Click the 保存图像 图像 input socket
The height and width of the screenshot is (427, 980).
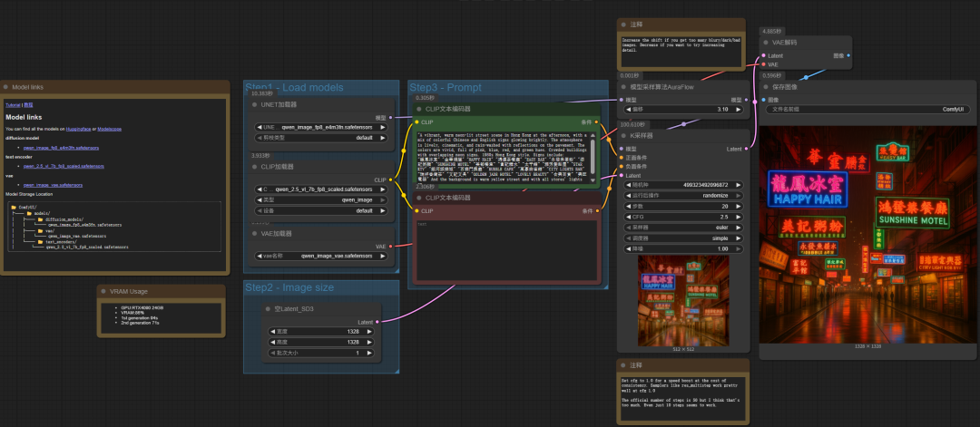coord(763,100)
